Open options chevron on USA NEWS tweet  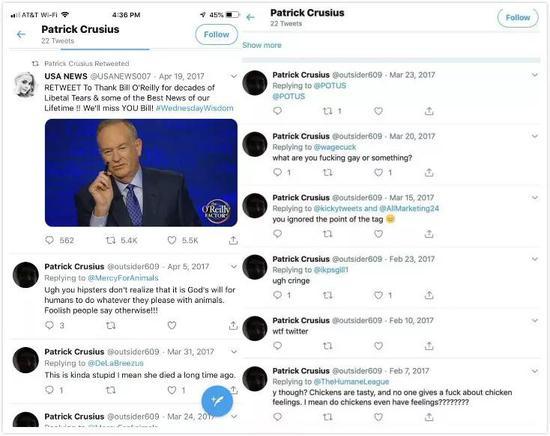(x=234, y=76)
